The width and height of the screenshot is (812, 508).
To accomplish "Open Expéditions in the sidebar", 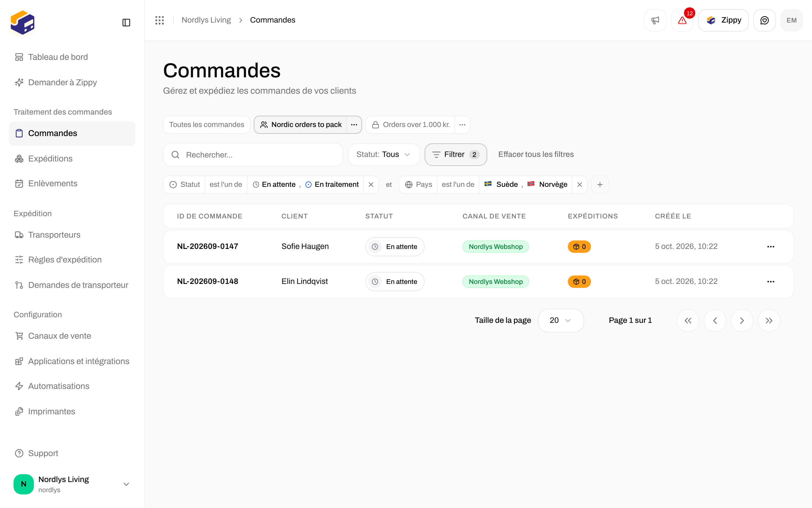I will click(x=72, y=159).
